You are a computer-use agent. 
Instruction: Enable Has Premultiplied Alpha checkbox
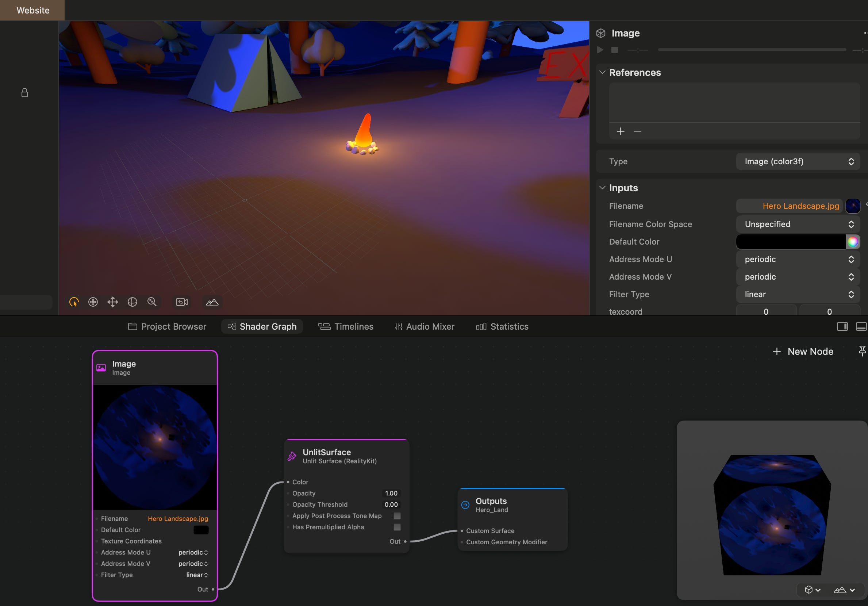397,527
